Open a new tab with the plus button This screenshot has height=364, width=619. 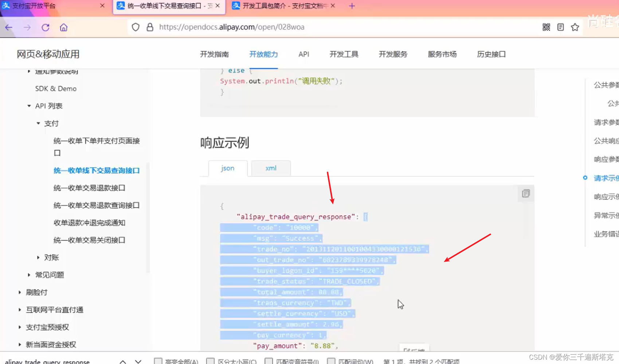(x=352, y=6)
